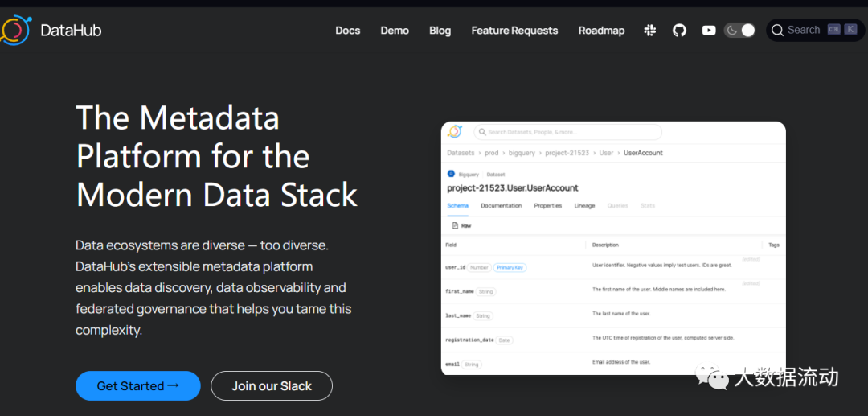Click prod breadcrumb in preview
868x416 pixels.
pos(492,153)
